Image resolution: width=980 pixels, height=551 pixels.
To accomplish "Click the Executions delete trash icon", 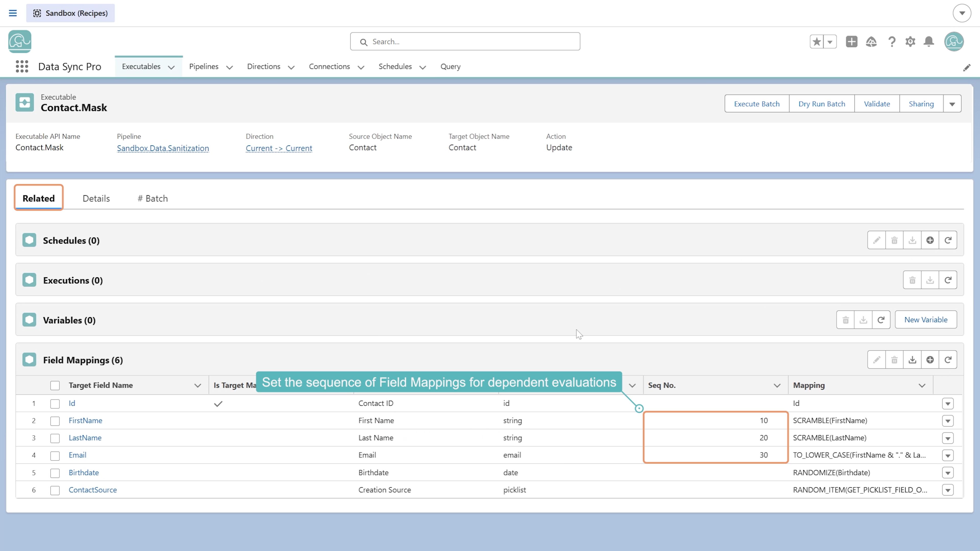I will 912,280.
